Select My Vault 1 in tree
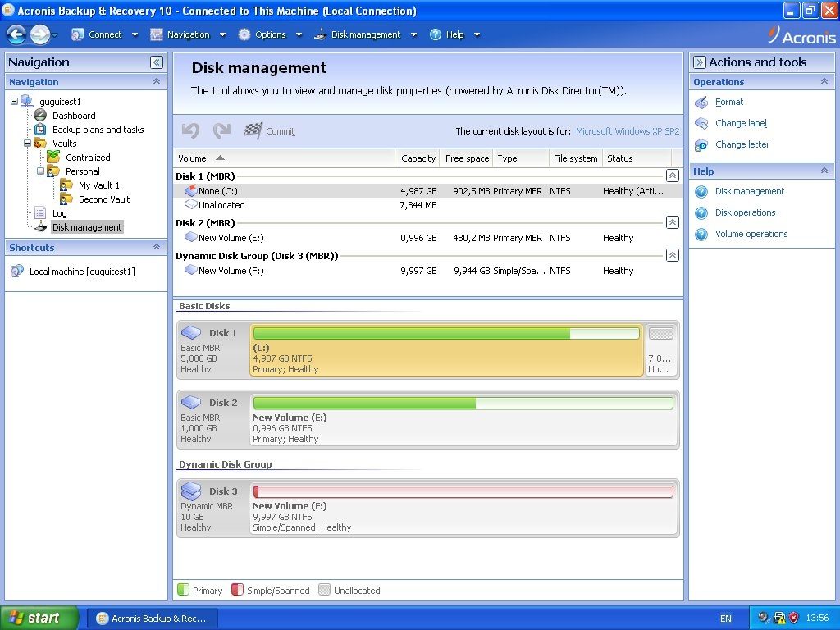 tap(99, 185)
